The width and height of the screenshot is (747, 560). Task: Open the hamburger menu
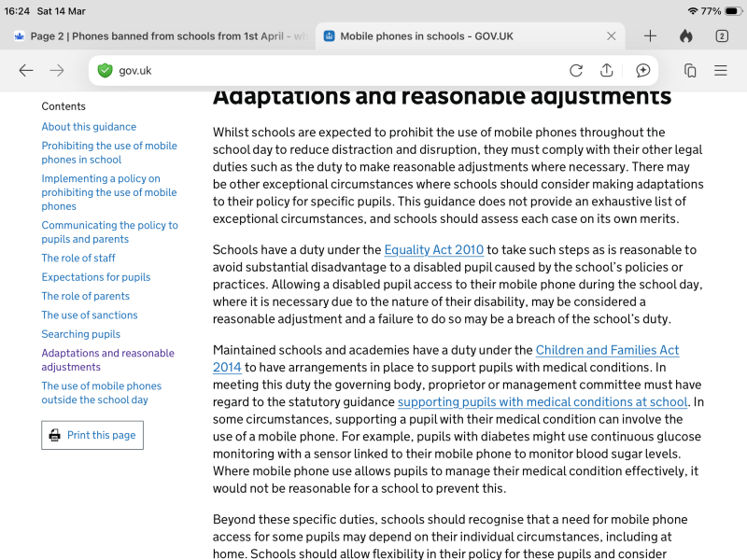point(721,71)
